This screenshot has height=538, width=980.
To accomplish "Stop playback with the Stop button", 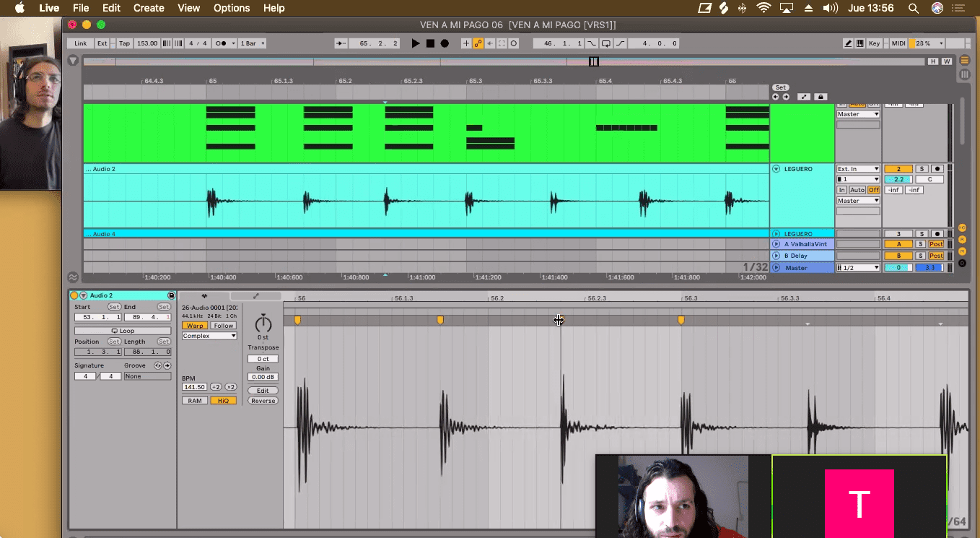I will (x=430, y=43).
